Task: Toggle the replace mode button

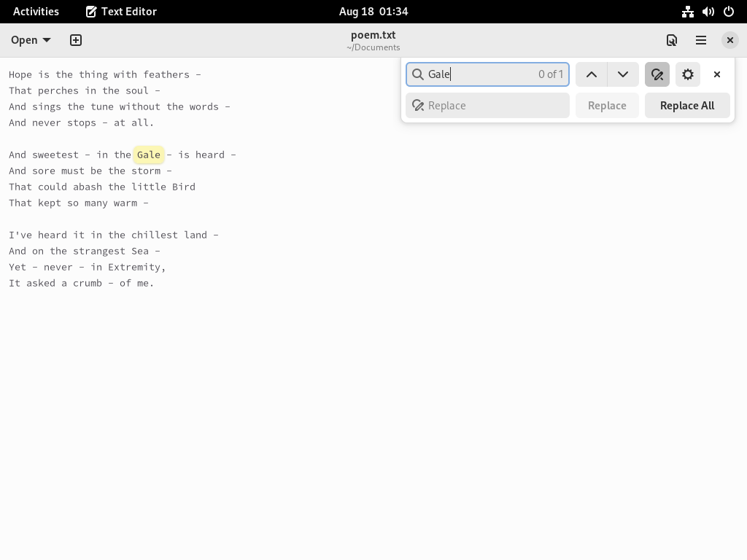Action: tap(657, 74)
